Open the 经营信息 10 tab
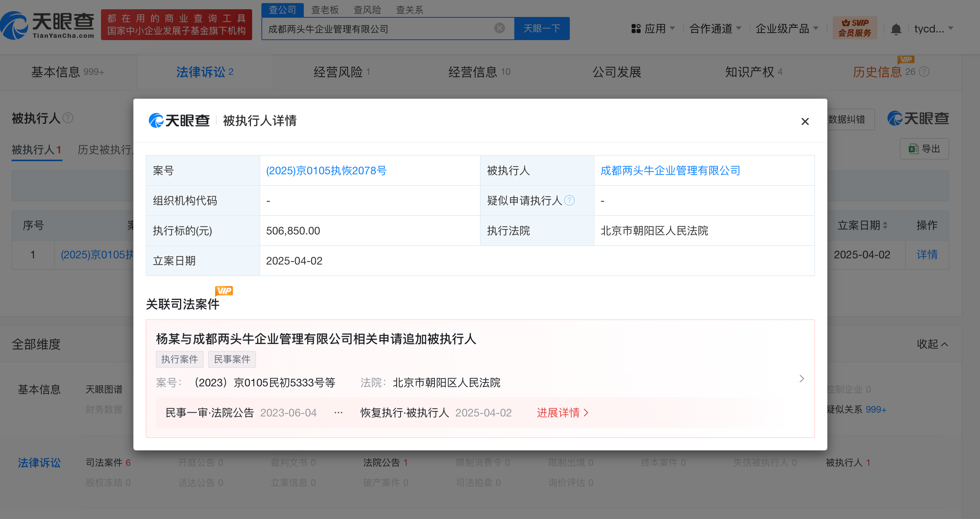 (x=479, y=72)
